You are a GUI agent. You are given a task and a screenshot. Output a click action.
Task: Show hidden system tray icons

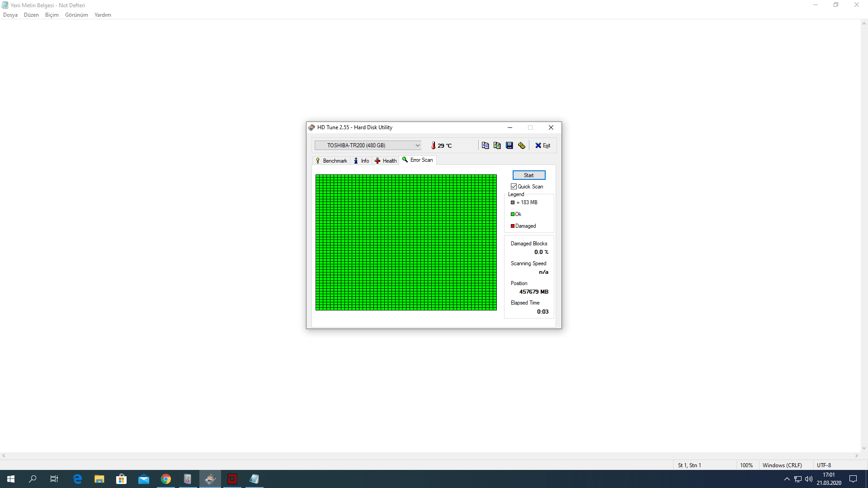tap(787, 479)
